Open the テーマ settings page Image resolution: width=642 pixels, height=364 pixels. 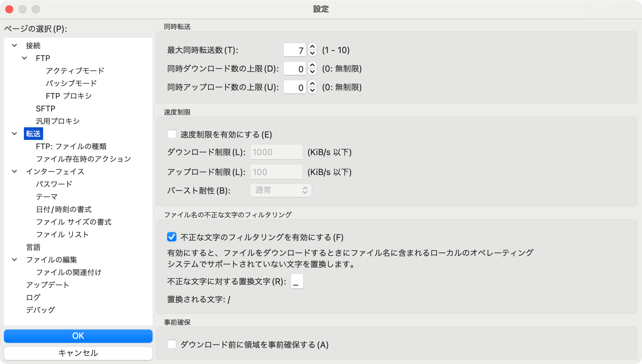point(46,197)
